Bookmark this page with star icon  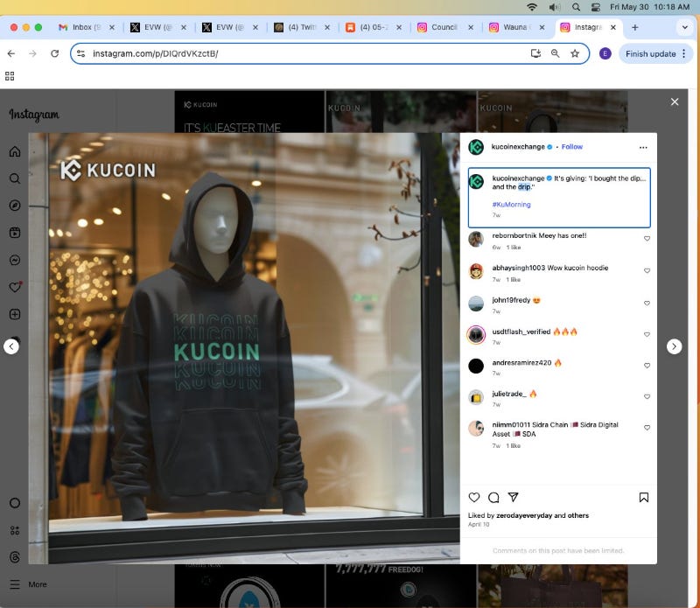pos(575,53)
